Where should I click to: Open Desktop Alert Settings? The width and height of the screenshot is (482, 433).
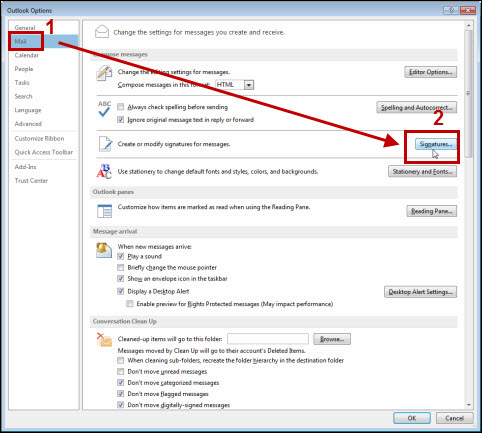(420, 292)
